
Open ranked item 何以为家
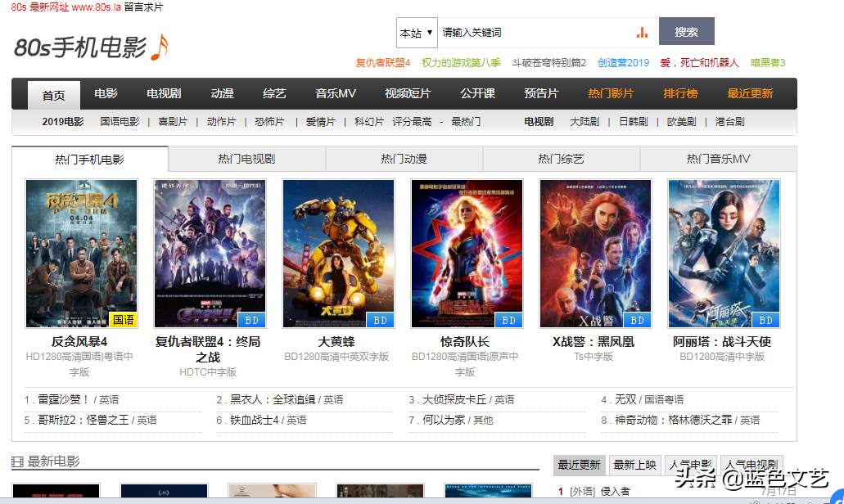[444, 420]
